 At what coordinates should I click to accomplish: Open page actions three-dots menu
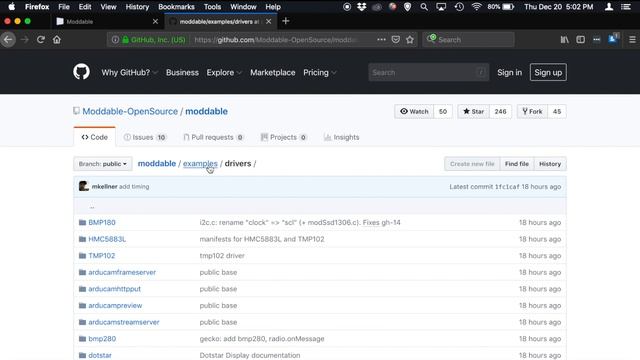click(x=381, y=40)
